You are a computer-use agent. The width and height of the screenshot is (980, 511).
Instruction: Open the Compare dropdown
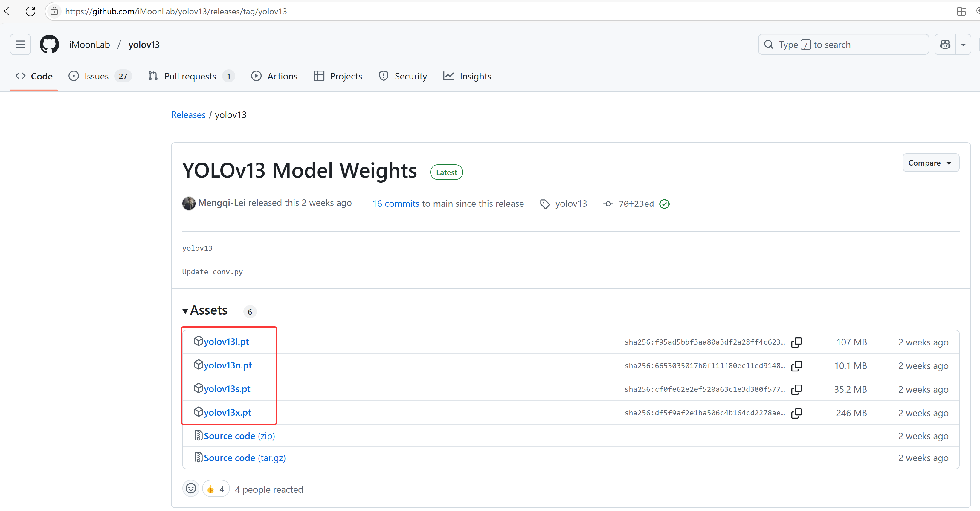(931, 163)
